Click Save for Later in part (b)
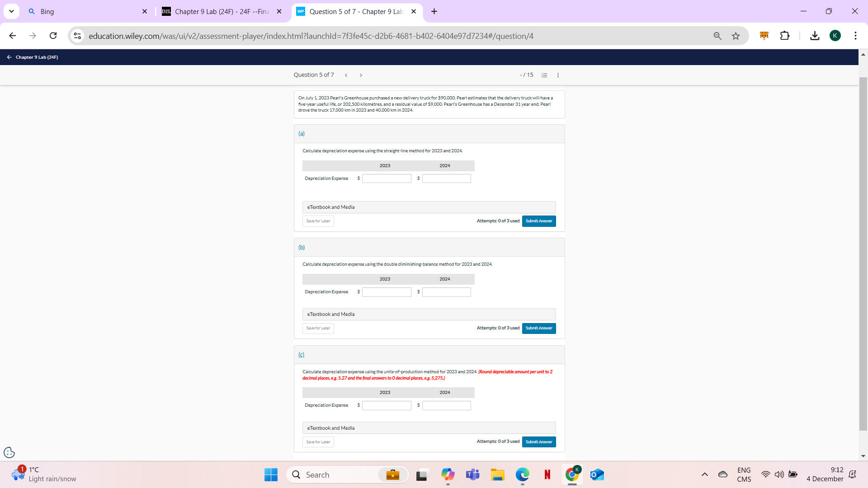Image resolution: width=868 pixels, height=488 pixels. (x=318, y=328)
